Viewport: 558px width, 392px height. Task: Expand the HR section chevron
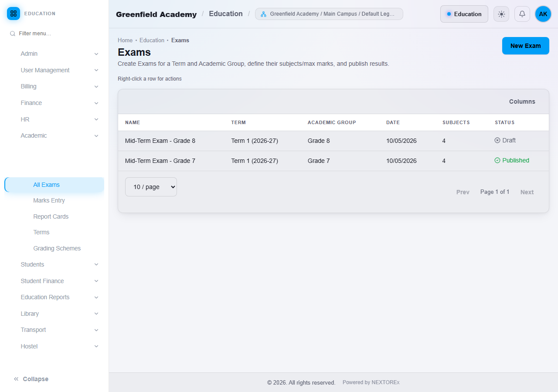[x=96, y=119]
